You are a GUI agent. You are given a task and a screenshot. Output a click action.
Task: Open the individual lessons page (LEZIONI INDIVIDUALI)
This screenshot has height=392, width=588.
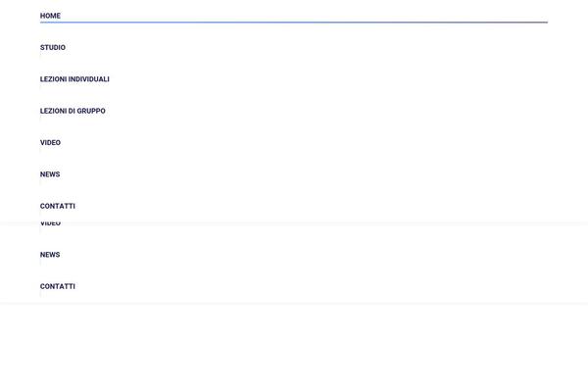[74, 79]
